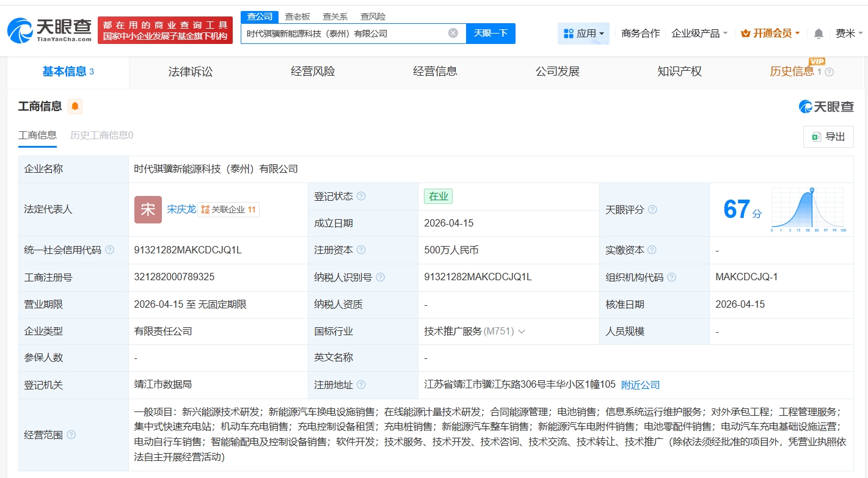Viewport: 868px width, 478px height.
Task: Open the notification bell in header
Action: coord(819,34)
